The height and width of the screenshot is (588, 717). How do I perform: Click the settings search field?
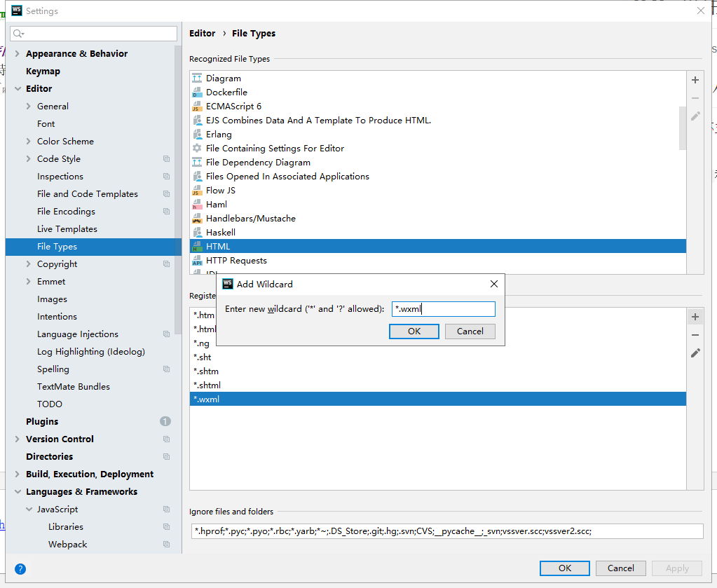coord(93,34)
